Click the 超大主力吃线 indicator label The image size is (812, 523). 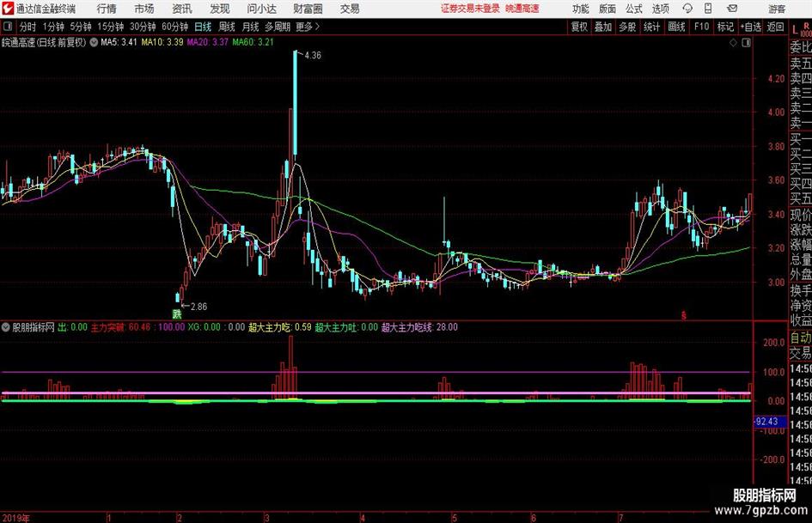tap(407, 327)
